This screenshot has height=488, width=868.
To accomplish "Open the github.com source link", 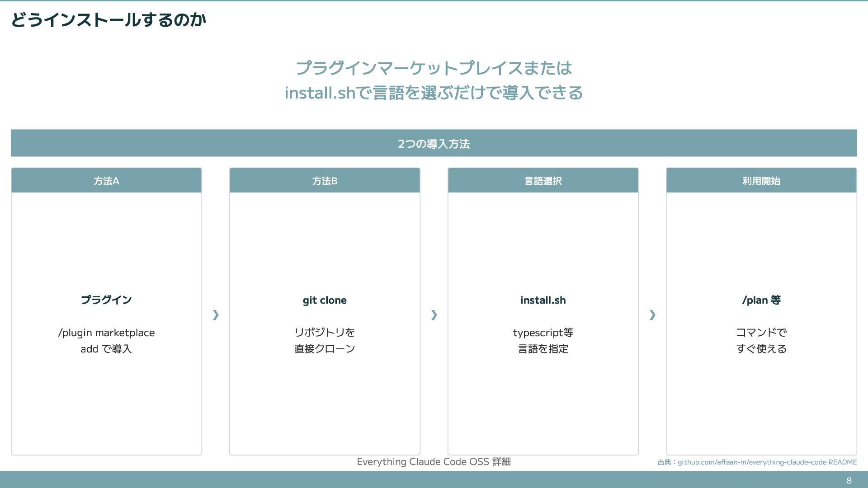I will click(767, 462).
